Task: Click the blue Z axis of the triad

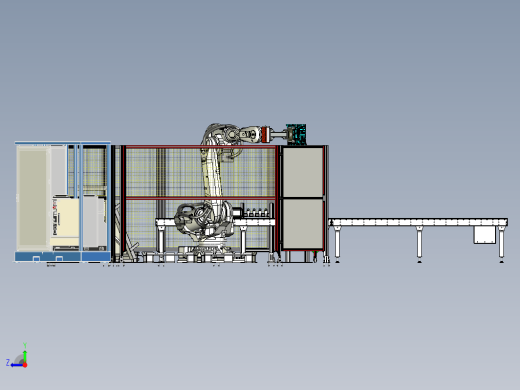Action: (x=16, y=365)
